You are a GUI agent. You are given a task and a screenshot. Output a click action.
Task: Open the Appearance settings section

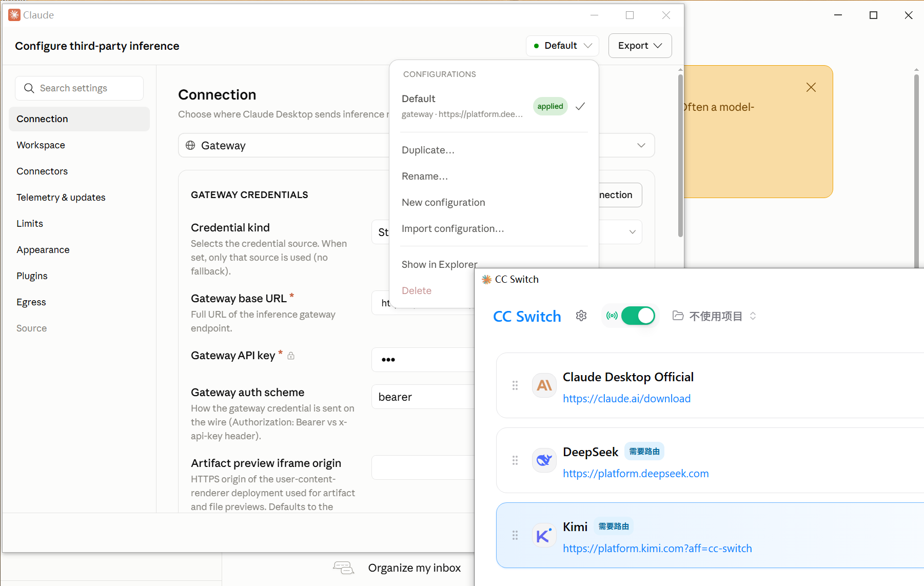pos(79,250)
